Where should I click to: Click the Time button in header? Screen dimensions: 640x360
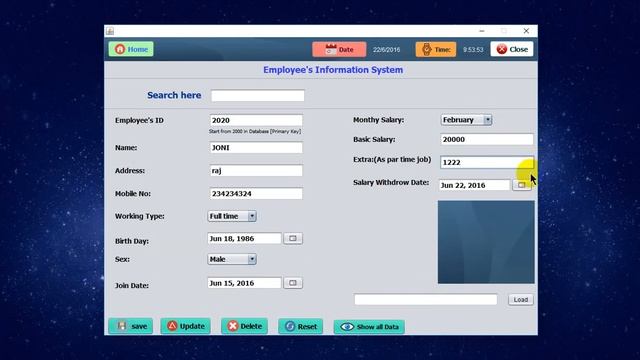click(436, 50)
